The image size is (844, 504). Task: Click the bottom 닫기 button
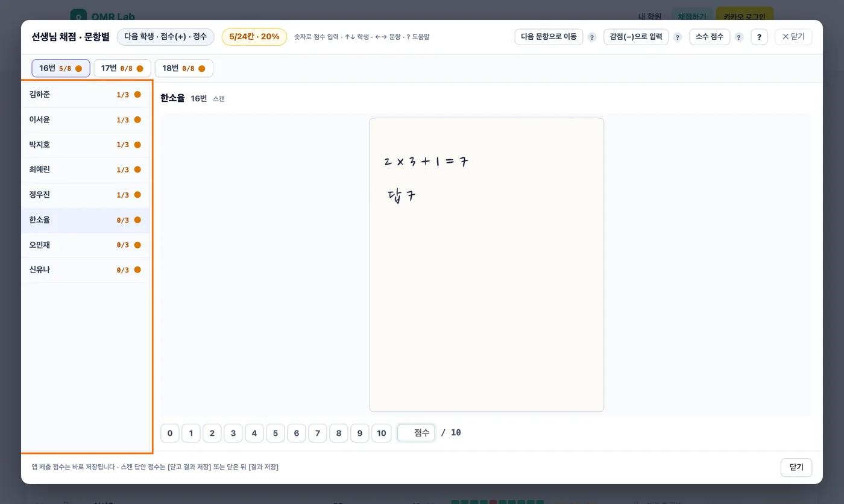point(796,467)
